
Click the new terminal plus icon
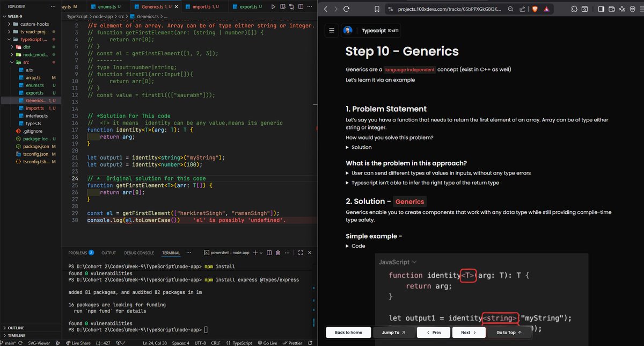tap(254, 253)
